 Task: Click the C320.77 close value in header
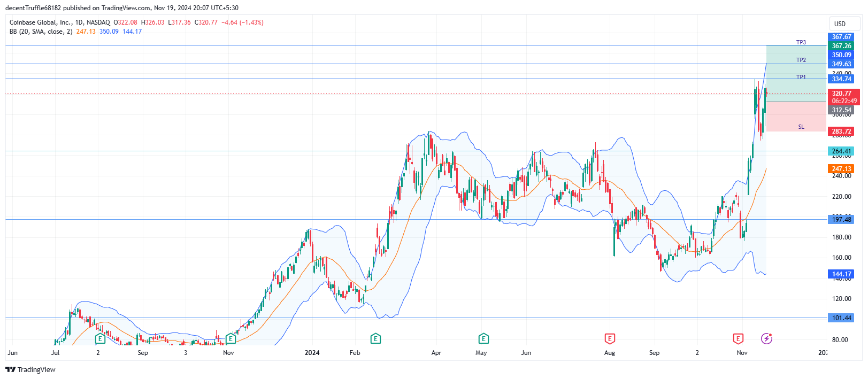coord(206,22)
